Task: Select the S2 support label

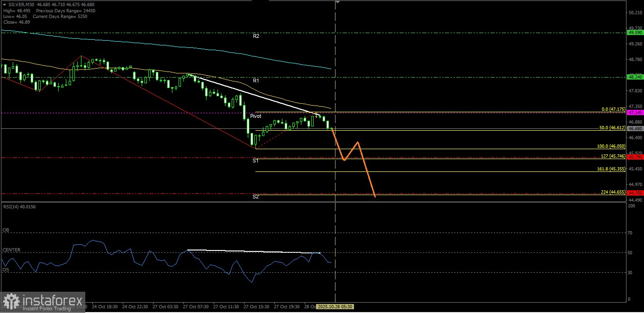Action: [x=255, y=197]
